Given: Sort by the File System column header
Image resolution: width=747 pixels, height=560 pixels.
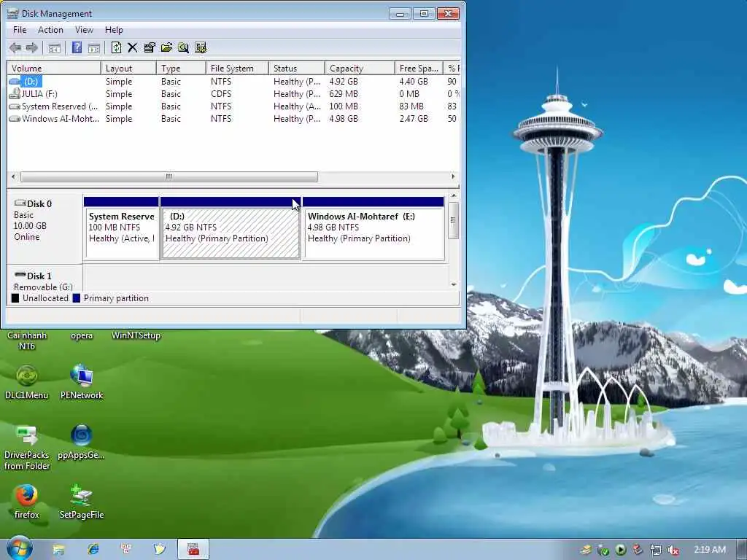Looking at the screenshot, I should coord(237,68).
